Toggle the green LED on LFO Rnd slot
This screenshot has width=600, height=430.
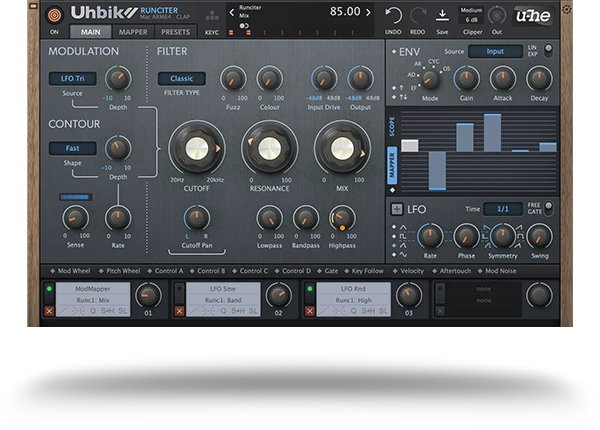tap(310, 288)
